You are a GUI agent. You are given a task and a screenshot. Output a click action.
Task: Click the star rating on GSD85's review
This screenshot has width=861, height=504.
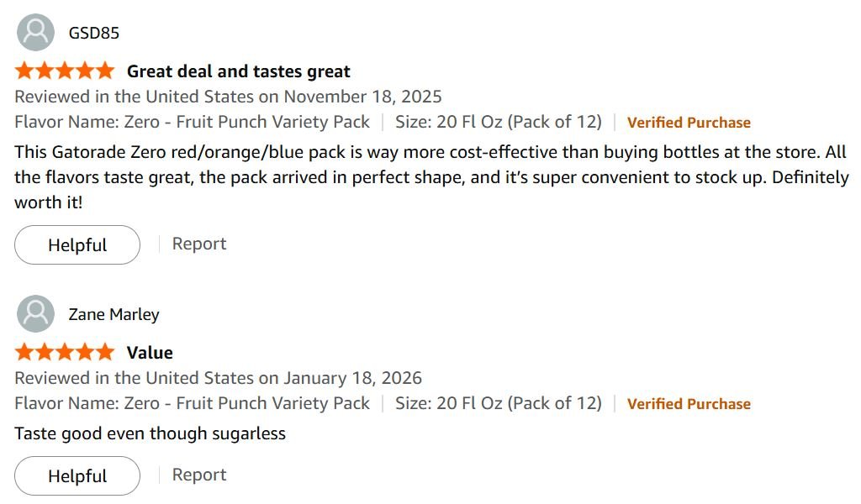coord(64,71)
